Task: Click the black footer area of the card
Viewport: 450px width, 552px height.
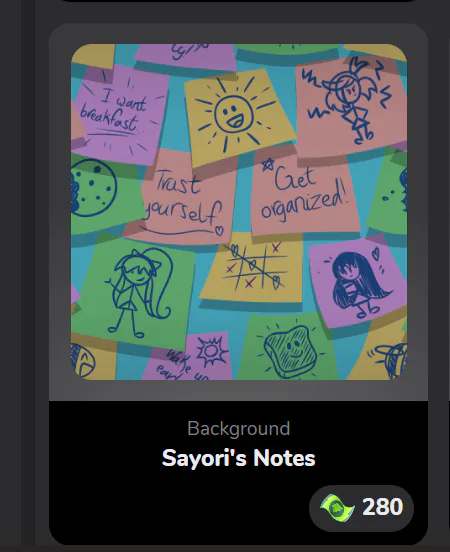Action: click(238, 472)
